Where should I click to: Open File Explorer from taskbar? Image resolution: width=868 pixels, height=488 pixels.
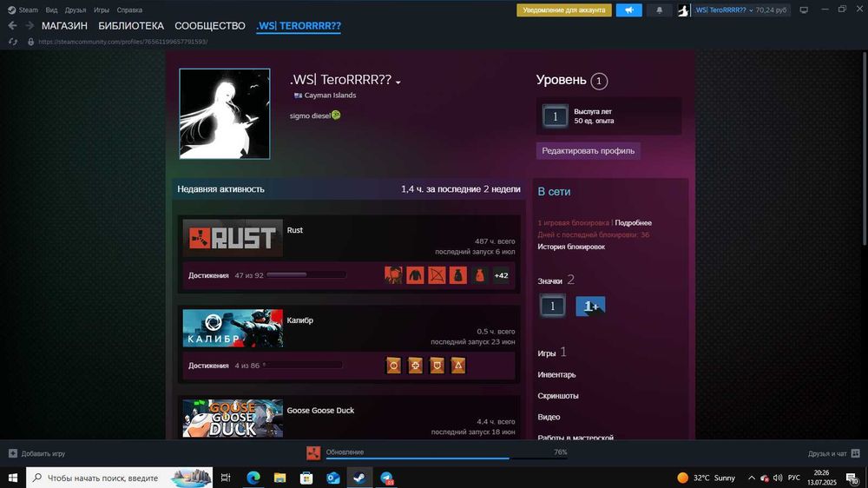point(280,478)
